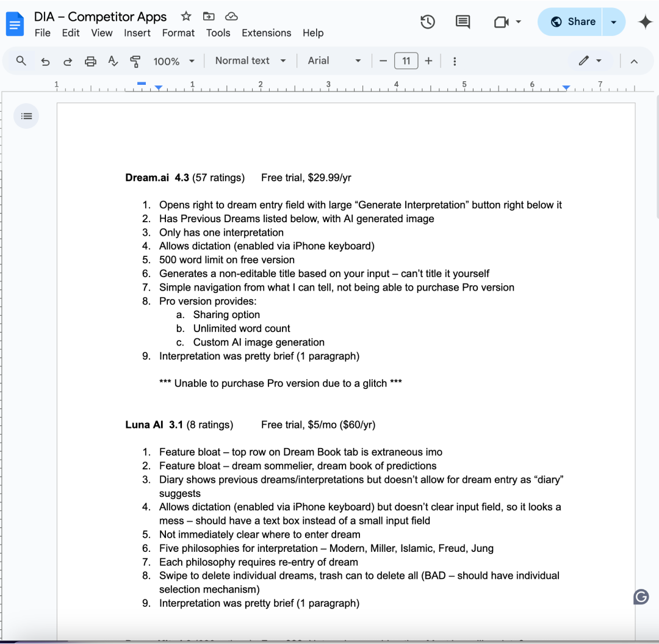Image resolution: width=659 pixels, height=644 pixels.
Task: Click the sub-item 'Unlimited word count'
Action: tap(242, 328)
